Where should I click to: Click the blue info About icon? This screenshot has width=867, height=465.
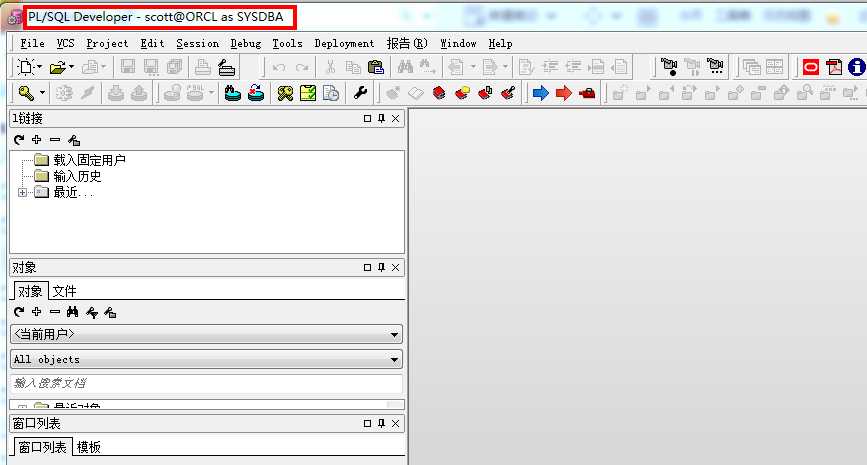point(856,67)
